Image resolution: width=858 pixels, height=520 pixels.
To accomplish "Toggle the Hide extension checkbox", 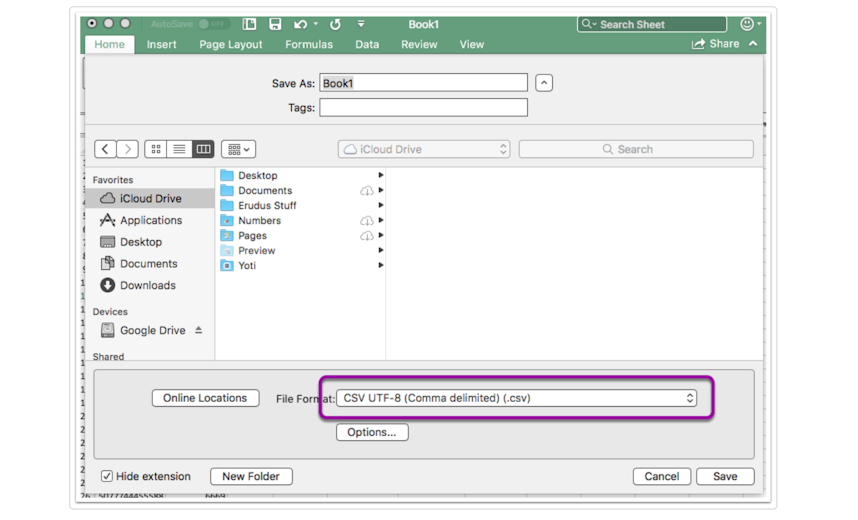I will (x=107, y=476).
